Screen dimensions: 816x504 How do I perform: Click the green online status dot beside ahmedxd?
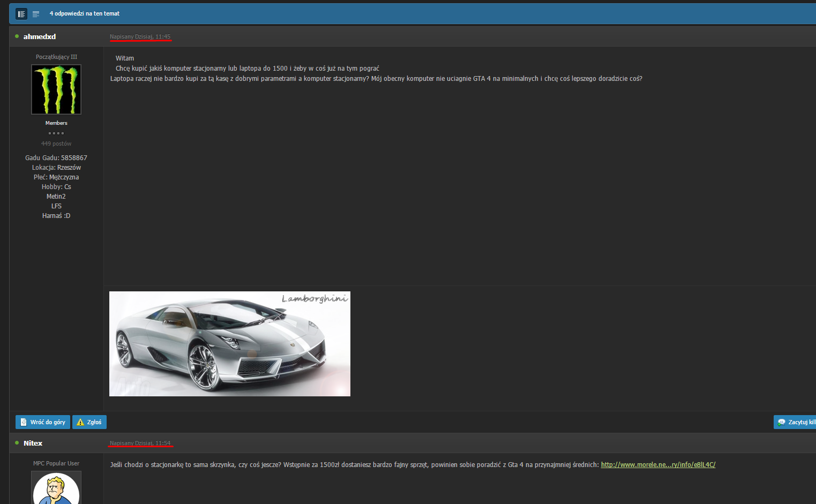[x=17, y=36]
